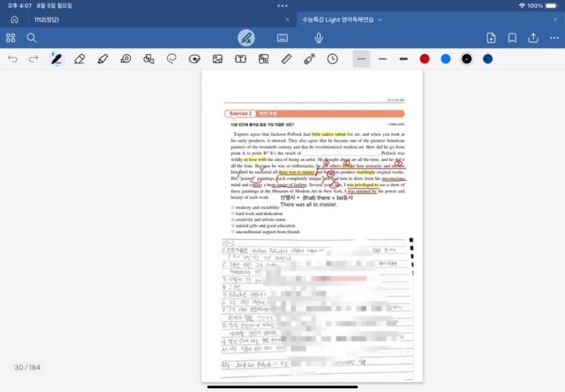
Task: Open the document search
Action: click(x=31, y=38)
